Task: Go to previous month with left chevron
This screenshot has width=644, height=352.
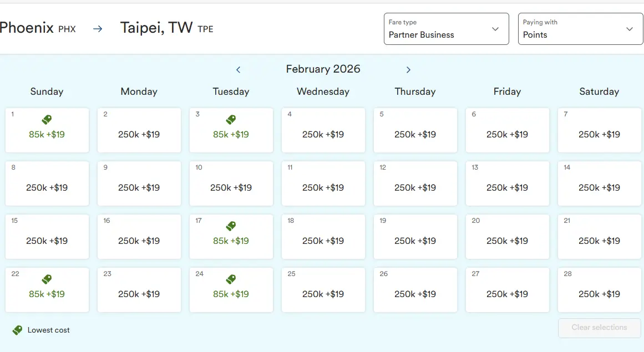Action: [239, 70]
